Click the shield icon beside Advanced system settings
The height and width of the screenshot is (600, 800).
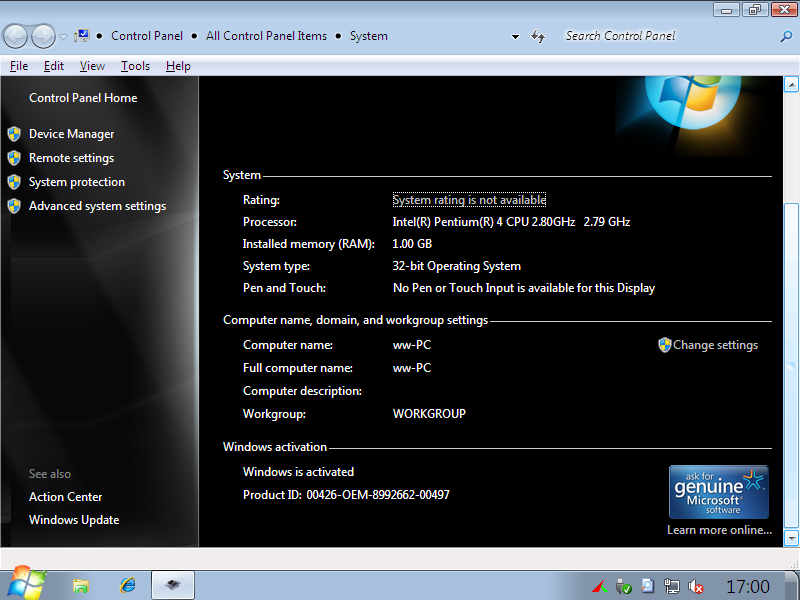click(14, 206)
